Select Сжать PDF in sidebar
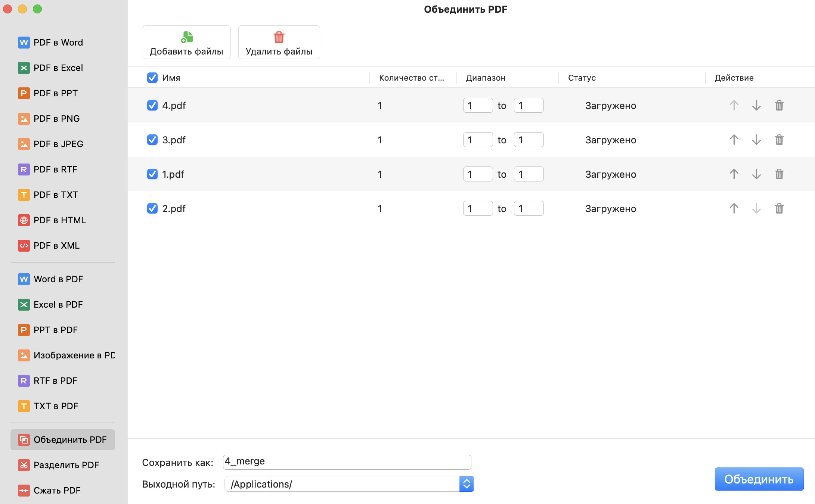This screenshot has height=504, width=815. pos(57,491)
